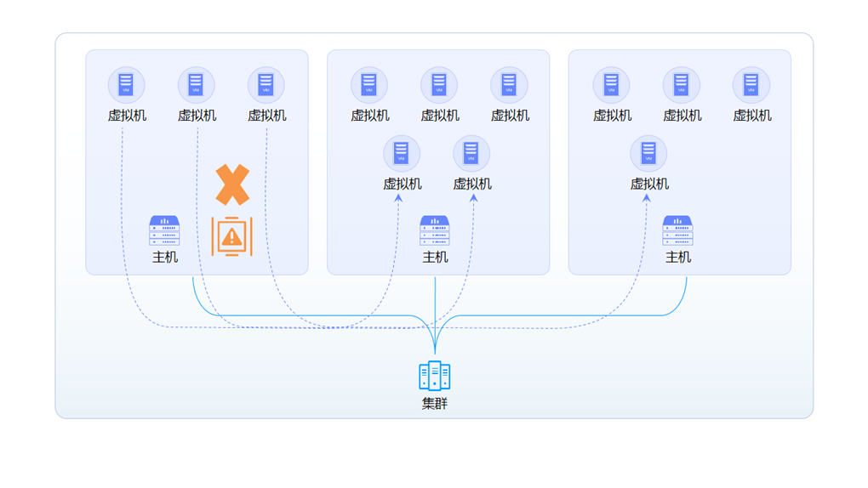This screenshot has height=488, width=868.
Task: Select the last top-row VM icon in middle group
Action: (509, 85)
